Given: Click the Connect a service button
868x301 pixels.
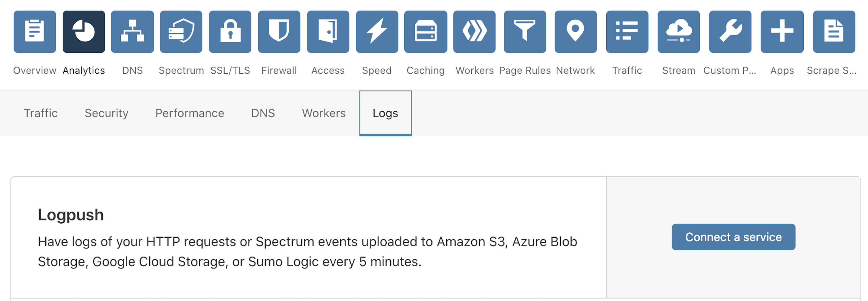Looking at the screenshot, I should (733, 237).
